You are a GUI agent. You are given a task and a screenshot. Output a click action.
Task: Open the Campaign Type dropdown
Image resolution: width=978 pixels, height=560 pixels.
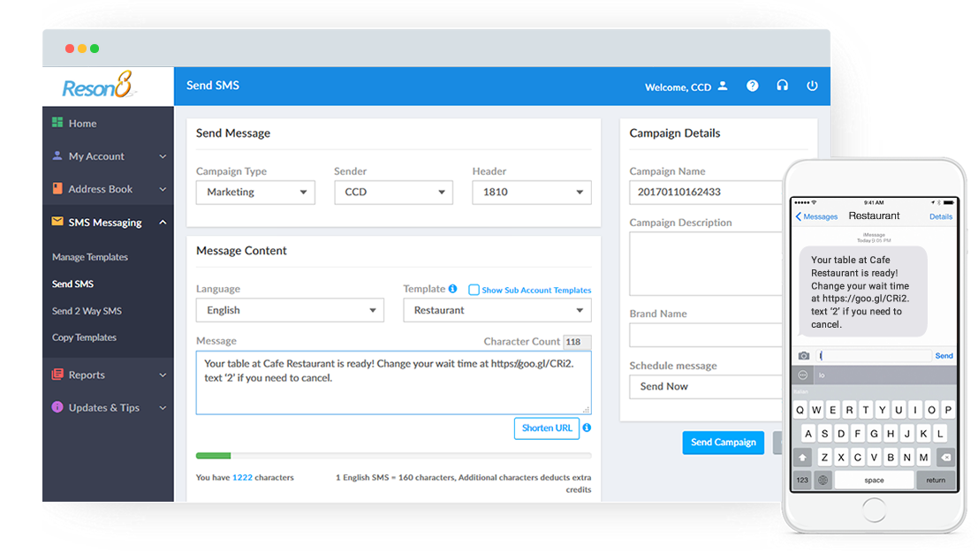tap(255, 193)
